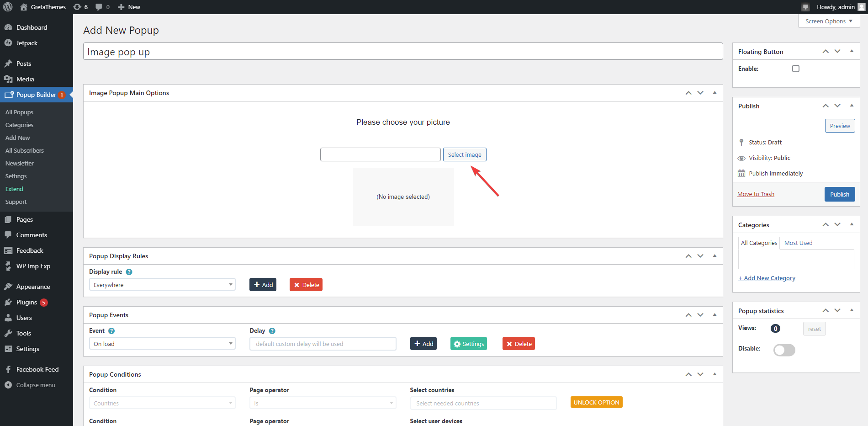This screenshot has width=868, height=426.
Task: Click the Display rule help icon
Action: [x=129, y=272]
